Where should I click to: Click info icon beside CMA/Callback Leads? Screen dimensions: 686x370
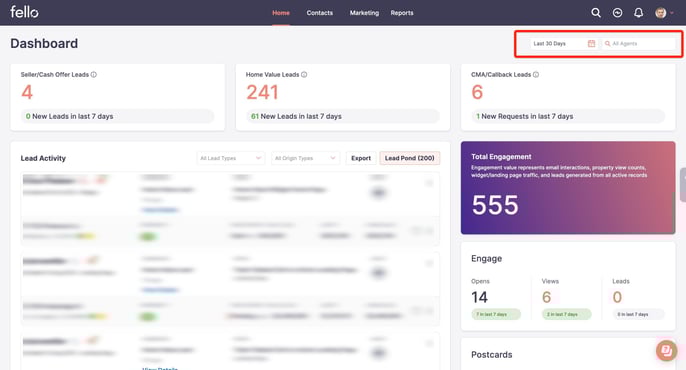(536, 74)
